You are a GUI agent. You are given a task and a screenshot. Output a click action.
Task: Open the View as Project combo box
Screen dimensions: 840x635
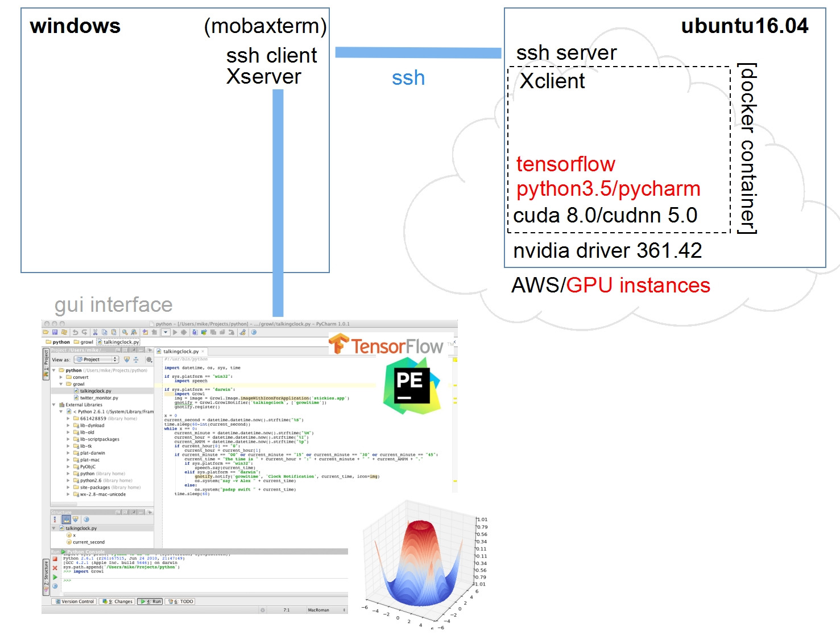coord(96,360)
